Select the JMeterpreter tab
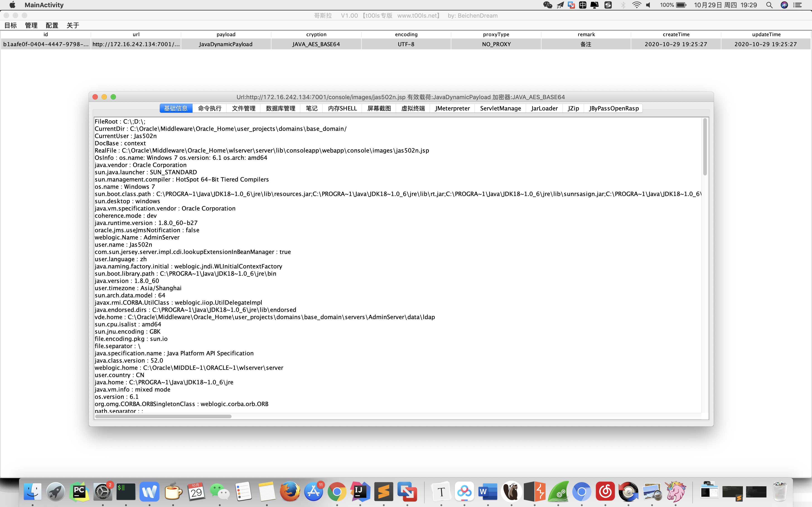 (452, 108)
